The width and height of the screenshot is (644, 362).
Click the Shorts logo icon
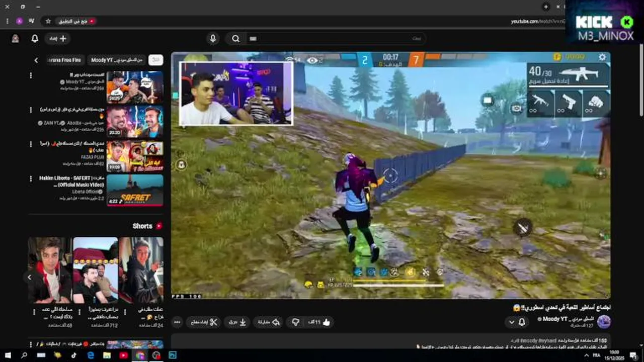coord(159,226)
